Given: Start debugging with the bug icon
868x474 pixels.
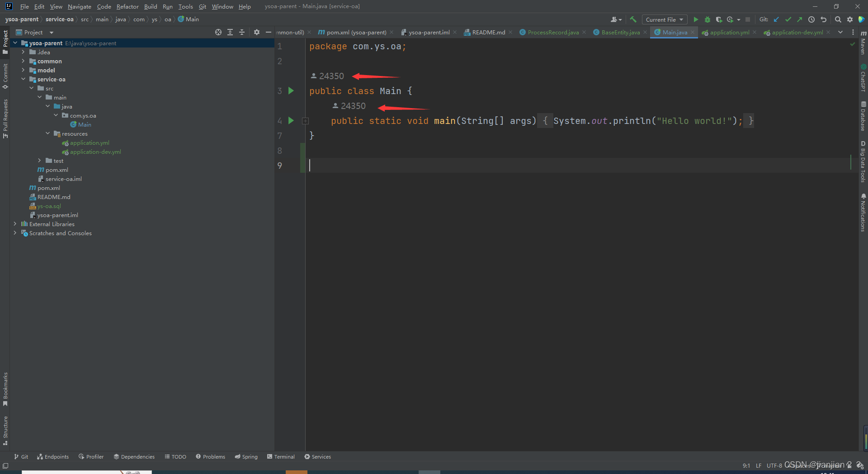Looking at the screenshot, I should pos(708,19).
